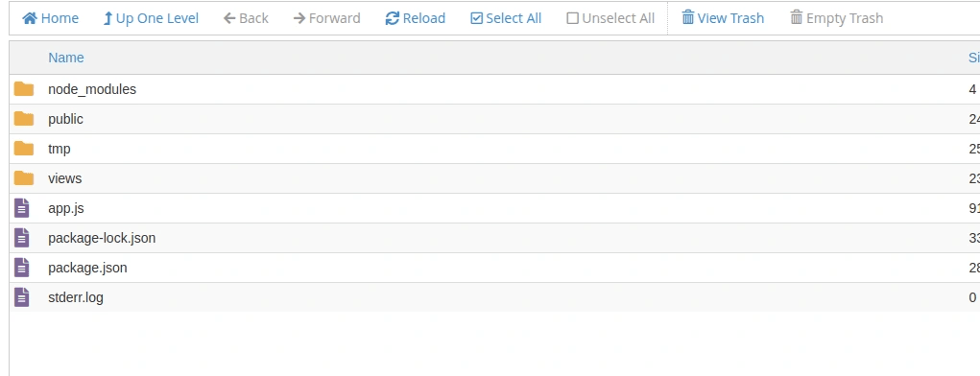The width and height of the screenshot is (980, 376).
Task: Click the Up One Level arrow icon
Action: point(108,18)
